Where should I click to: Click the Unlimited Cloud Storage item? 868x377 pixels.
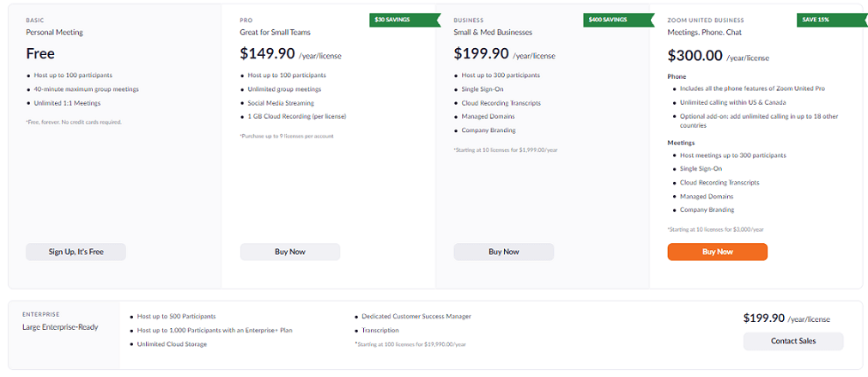[173, 344]
